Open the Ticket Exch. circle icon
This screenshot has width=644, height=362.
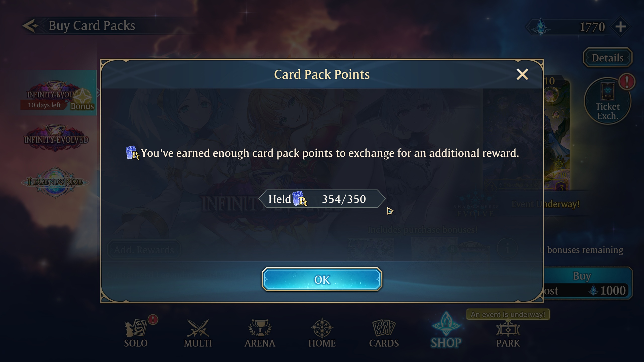coord(608,101)
